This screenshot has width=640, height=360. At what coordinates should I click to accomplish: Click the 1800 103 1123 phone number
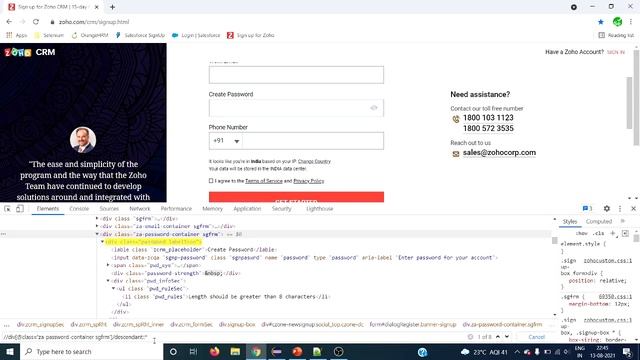[488, 118]
